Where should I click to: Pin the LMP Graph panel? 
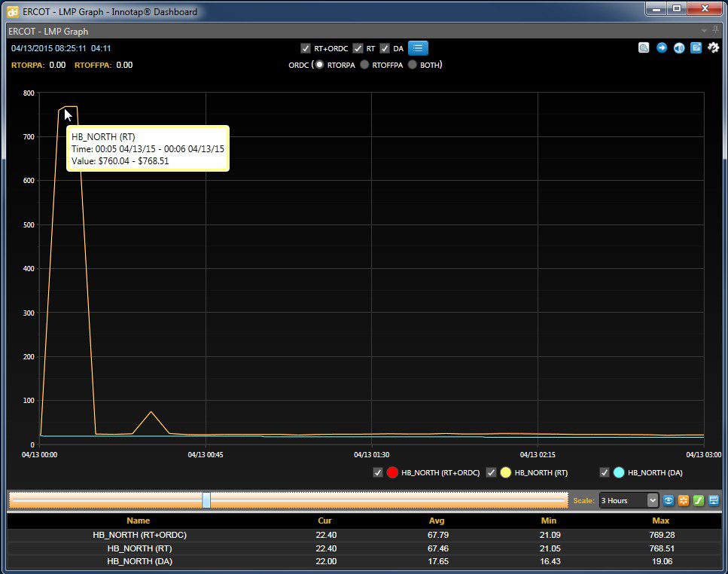(715, 31)
